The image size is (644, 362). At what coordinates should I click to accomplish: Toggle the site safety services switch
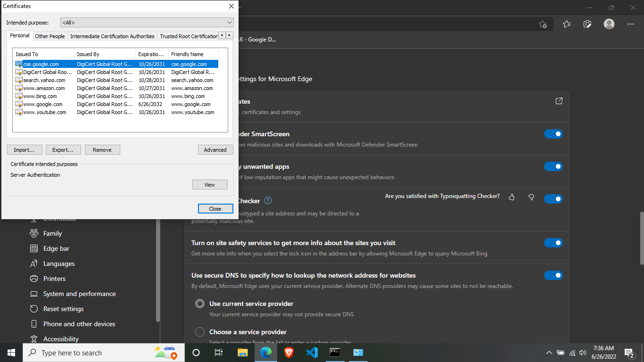[553, 243]
